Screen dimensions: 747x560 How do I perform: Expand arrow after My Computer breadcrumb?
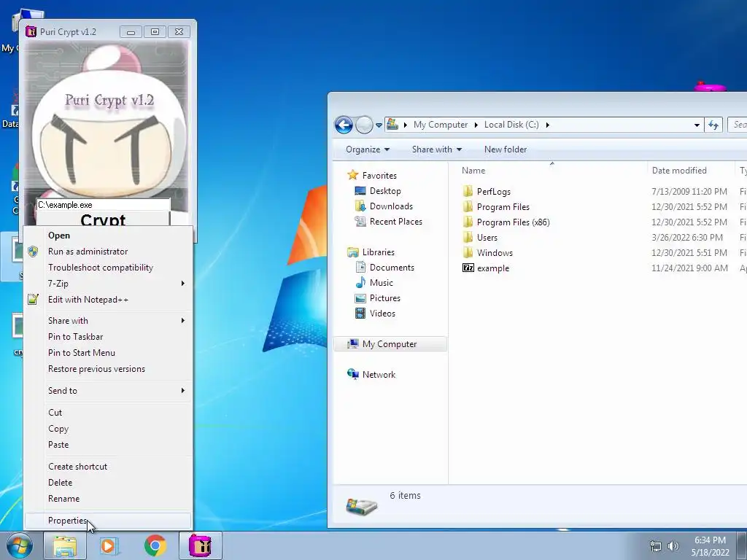[476, 125]
